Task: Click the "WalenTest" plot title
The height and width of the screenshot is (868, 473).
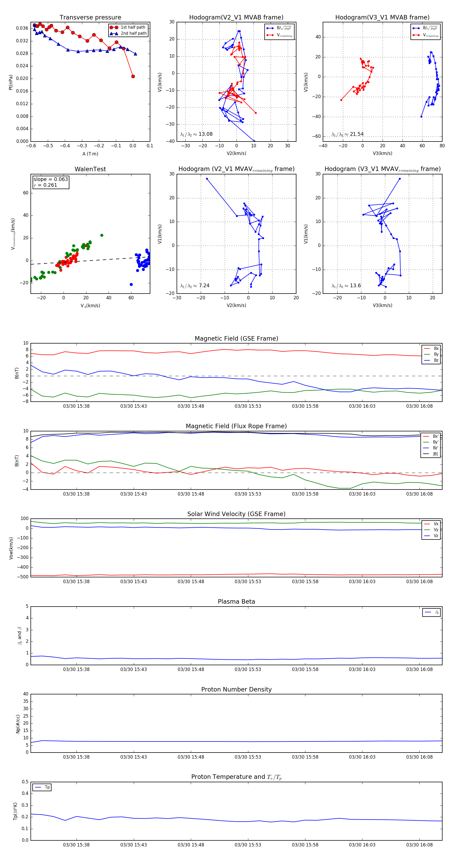Action: click(x=90, y=169)
